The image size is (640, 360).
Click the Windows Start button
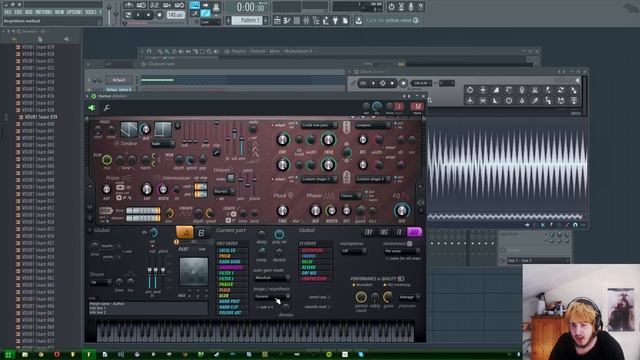coord(8,355)
